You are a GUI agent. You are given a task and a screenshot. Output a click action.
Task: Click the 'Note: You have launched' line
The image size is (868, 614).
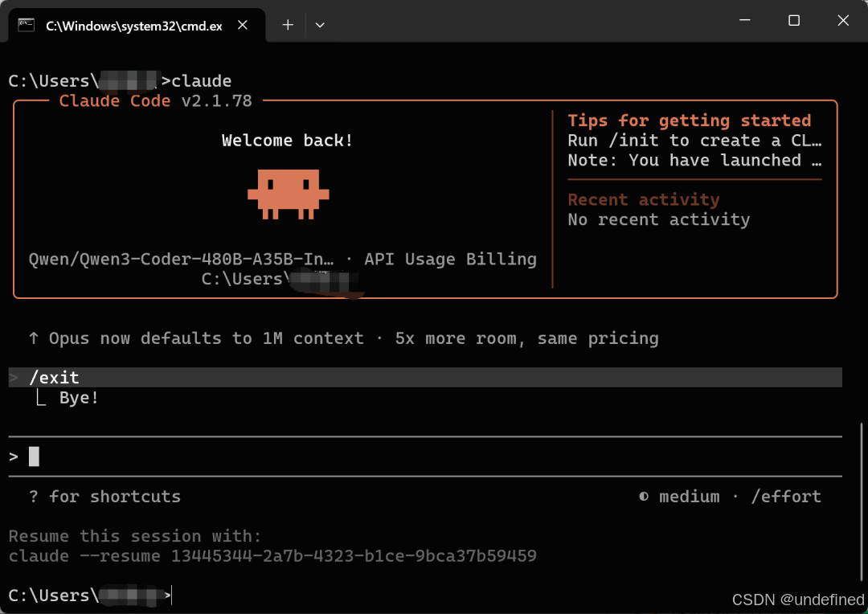click(694, 161)
